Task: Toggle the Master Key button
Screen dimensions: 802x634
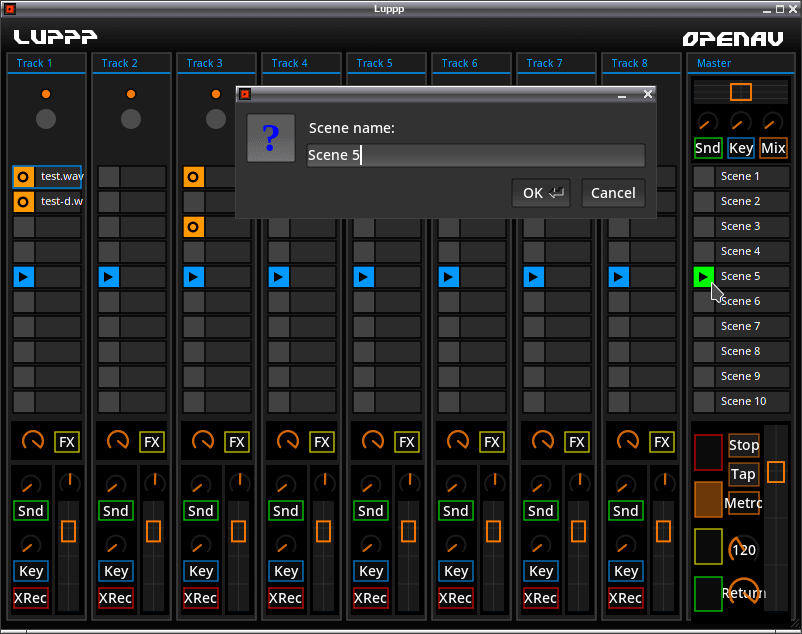Action: [x=741, y=148]
